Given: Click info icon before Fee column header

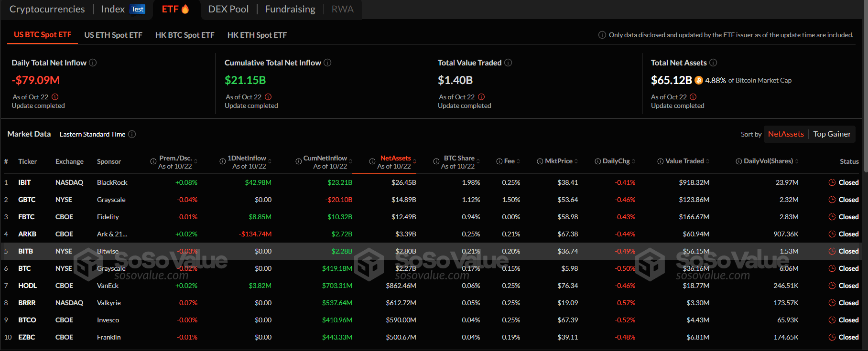Looking at the screenshot, I should point(499,161).
